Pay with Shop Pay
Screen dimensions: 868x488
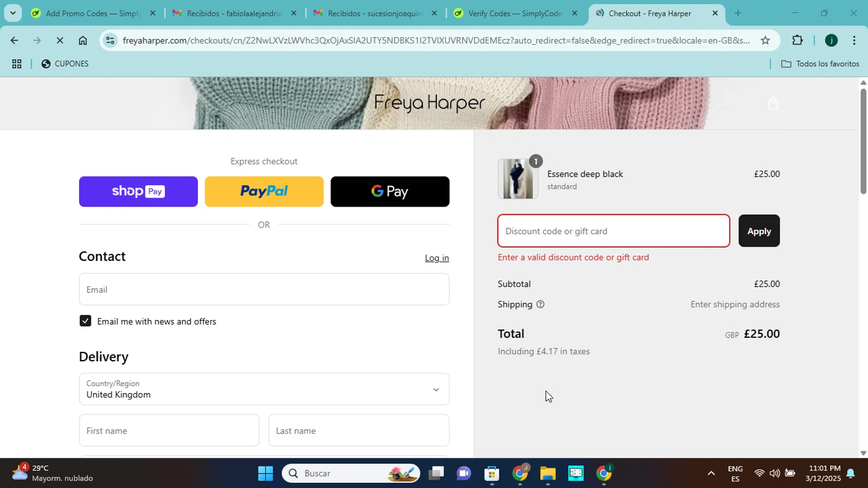138,192
